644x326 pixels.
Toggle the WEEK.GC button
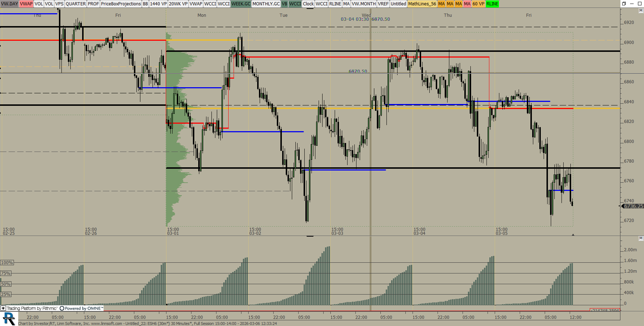(241, 4)
